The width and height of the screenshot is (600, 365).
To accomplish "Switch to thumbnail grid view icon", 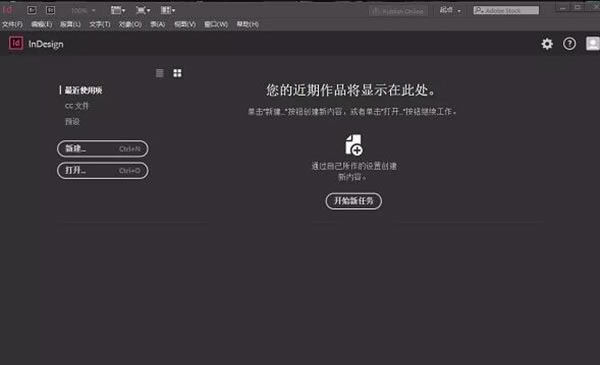I will point(177,73).
